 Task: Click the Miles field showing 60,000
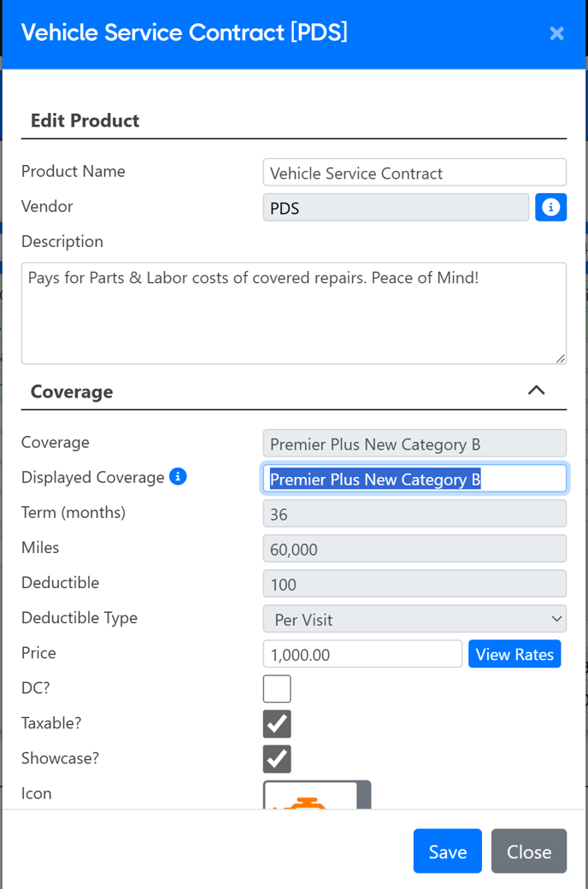coord(415,549)
